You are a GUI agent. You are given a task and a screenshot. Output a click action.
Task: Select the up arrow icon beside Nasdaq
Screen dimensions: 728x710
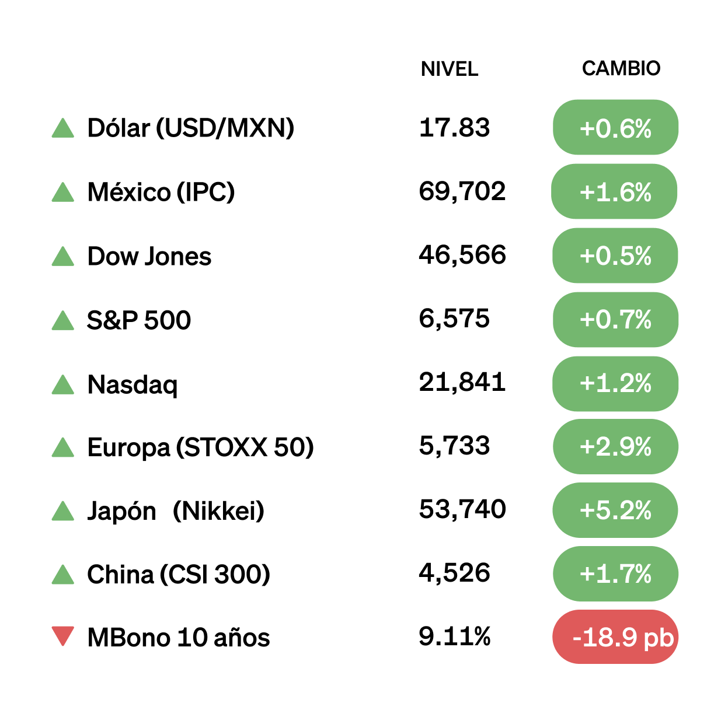(x=63, y=384)
